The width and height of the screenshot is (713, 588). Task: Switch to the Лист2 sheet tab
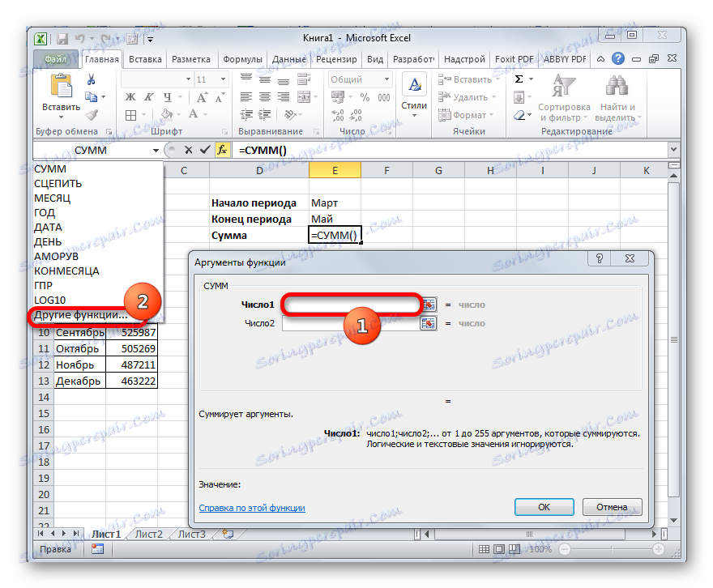149,534
